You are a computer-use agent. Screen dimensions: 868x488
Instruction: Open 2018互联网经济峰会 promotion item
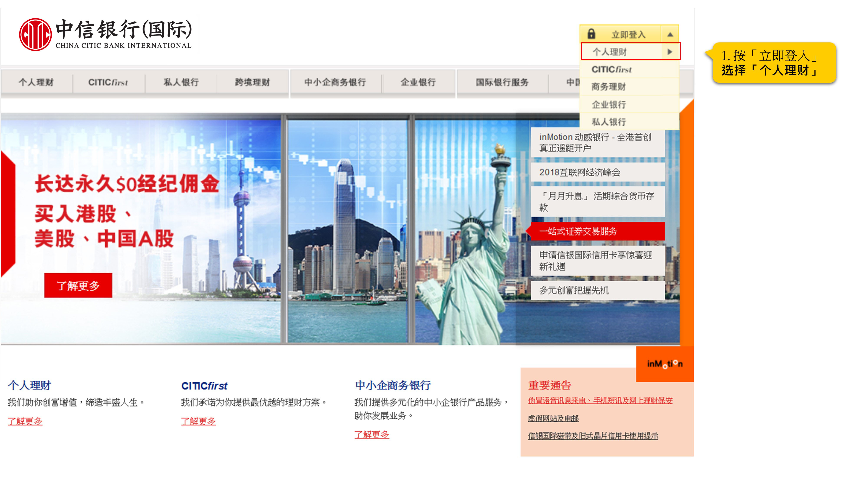click(598, 172)
